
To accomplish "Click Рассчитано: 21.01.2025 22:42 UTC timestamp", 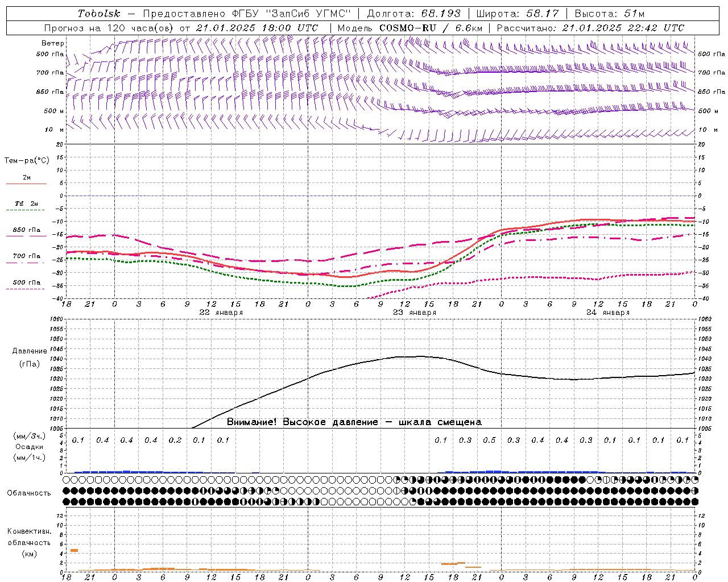I will point(590,28).
